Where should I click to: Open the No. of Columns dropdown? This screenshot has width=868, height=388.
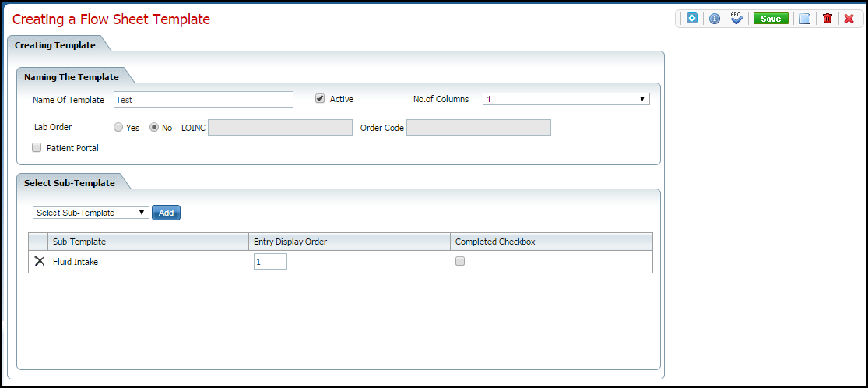(566, 99)
